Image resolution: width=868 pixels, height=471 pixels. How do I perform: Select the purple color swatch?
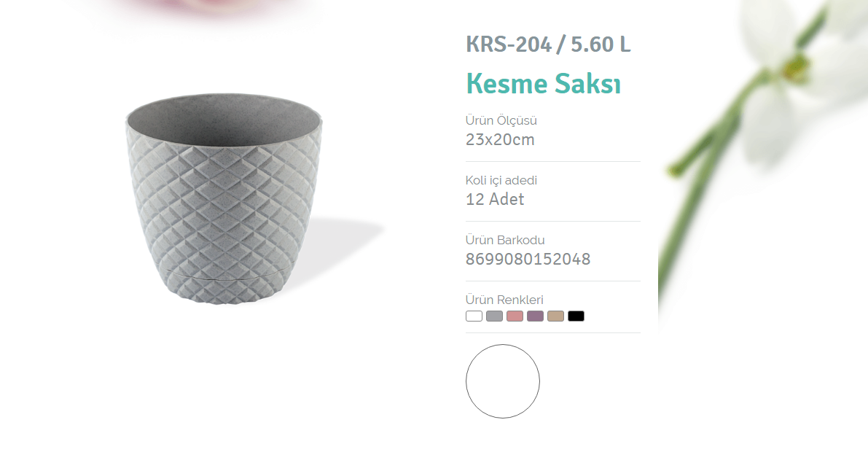point(536,316)
